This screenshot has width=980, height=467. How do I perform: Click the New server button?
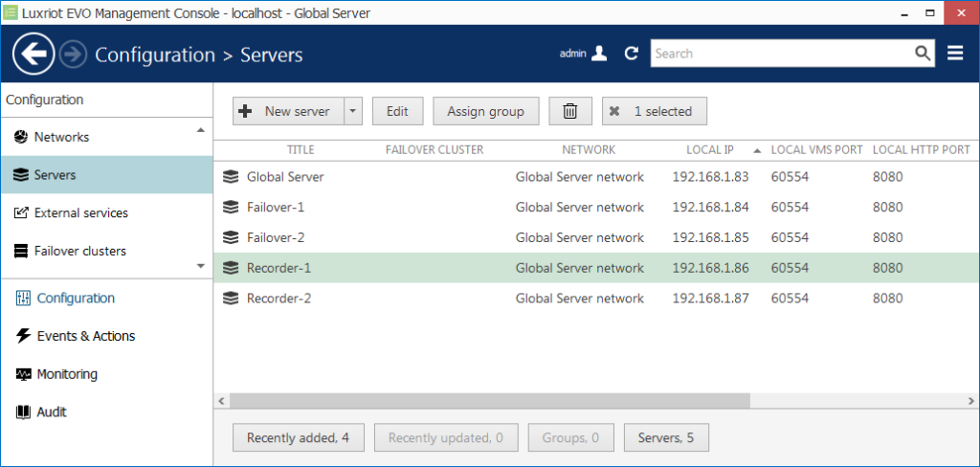pyautogui.click(x=288, y=111)
